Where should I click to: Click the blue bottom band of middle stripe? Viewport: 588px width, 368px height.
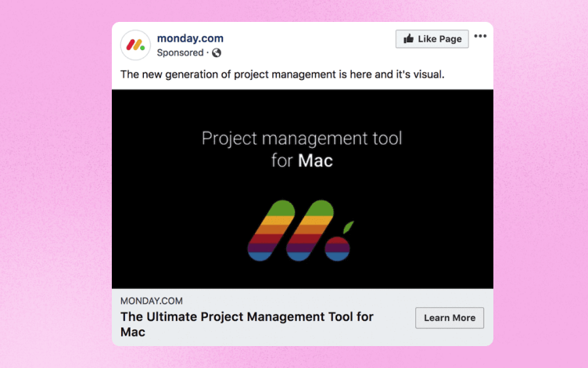[x=299, y=257]
